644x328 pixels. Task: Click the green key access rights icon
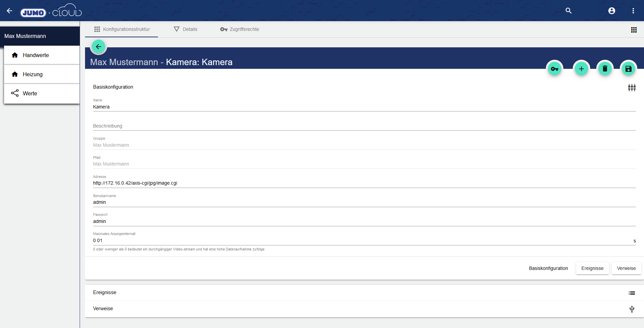pyautogui.click(x=554, y=69)
